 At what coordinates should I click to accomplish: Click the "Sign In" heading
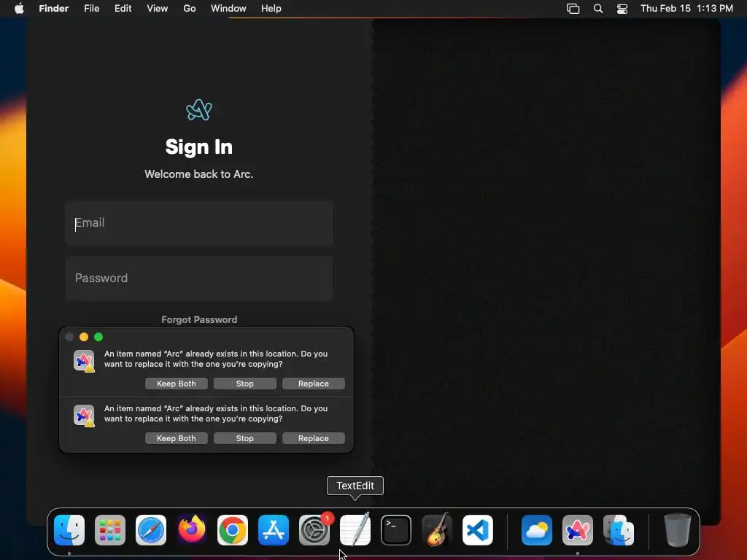click(199, 147)
